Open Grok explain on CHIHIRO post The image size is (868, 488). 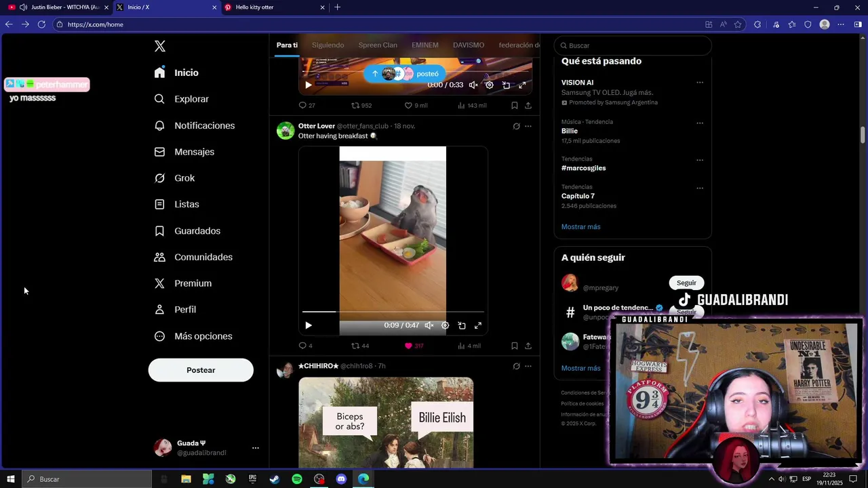[x=516, y=366]
